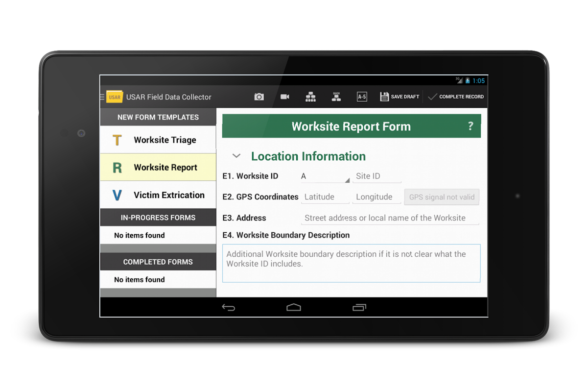Click New Form Templates header
Screen dimensions: 588x392
[x=158, y=117]
